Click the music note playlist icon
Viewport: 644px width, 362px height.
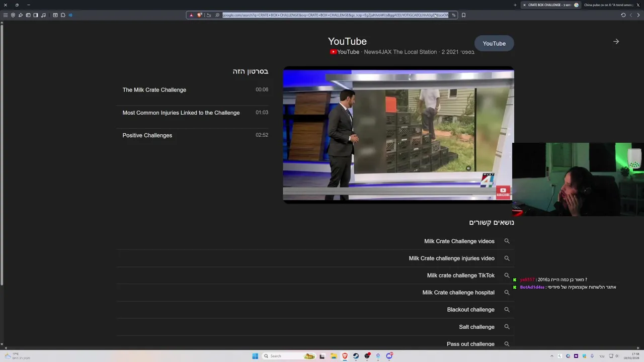pyautogui.click(x=43, y=15)
